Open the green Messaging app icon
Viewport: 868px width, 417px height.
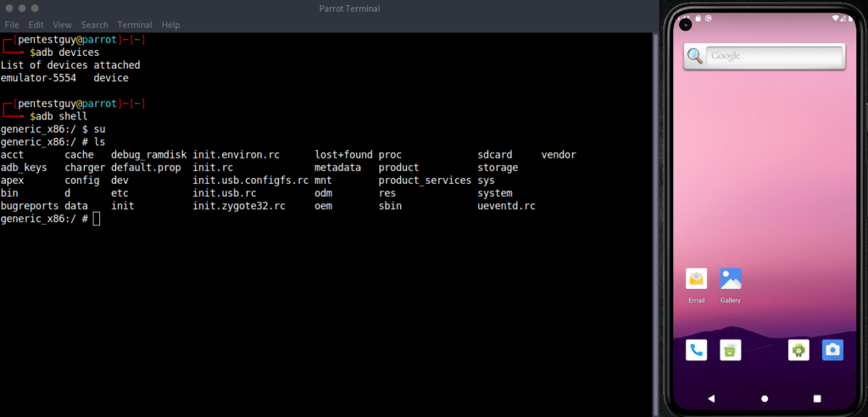coord(730,350)
